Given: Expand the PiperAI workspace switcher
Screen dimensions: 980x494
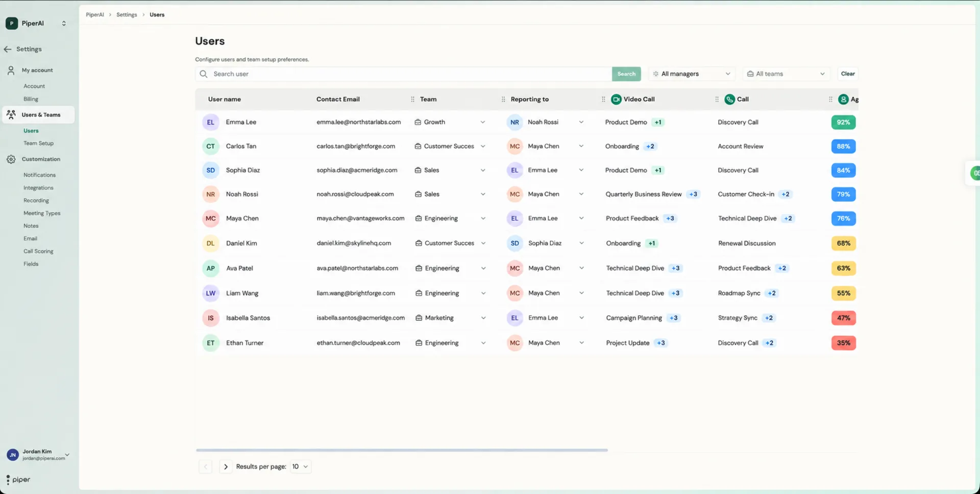Looking at the screenshot, I should (64, 23).
